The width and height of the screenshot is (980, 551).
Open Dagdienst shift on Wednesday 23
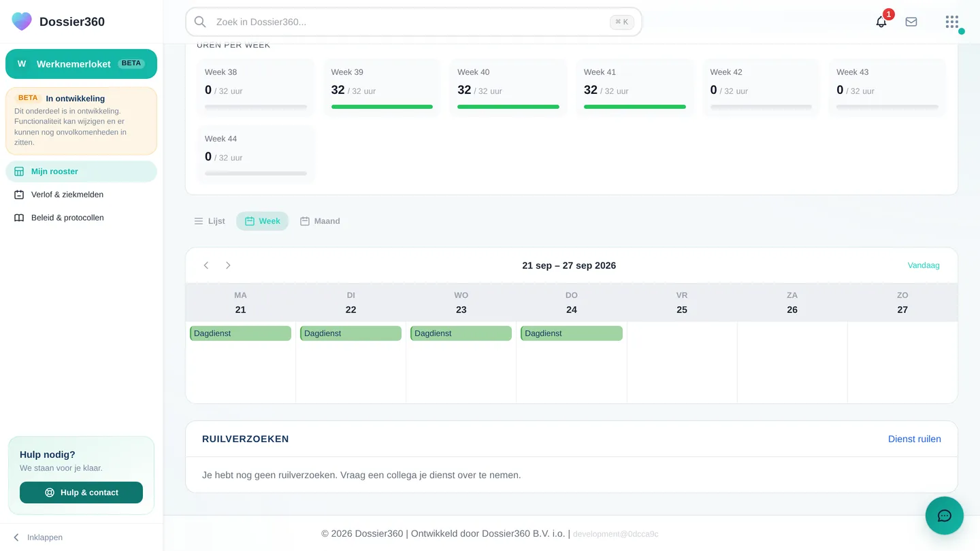click(461, 333)
